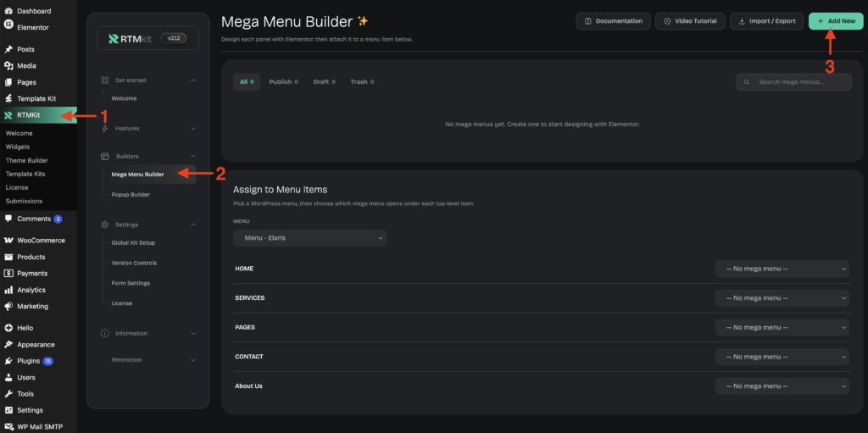
Task: Click the Comments bubble icon
Action: tap(8, 219)
